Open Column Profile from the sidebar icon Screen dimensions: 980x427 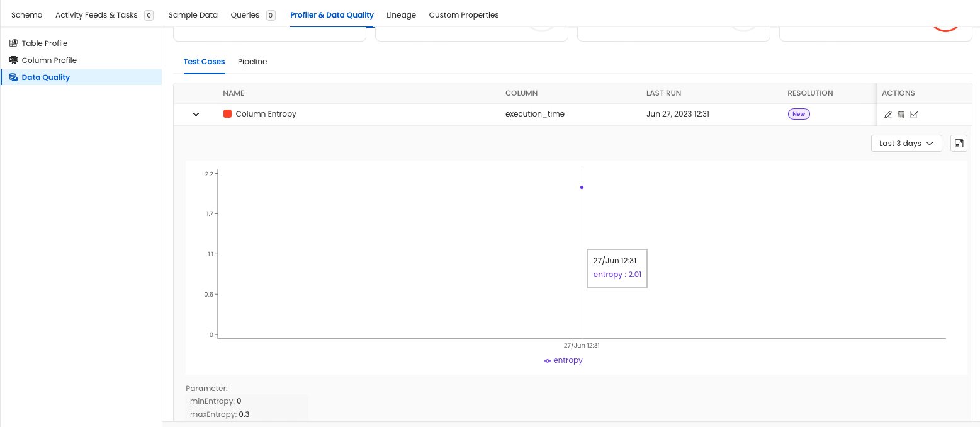[x=13, y=60]
